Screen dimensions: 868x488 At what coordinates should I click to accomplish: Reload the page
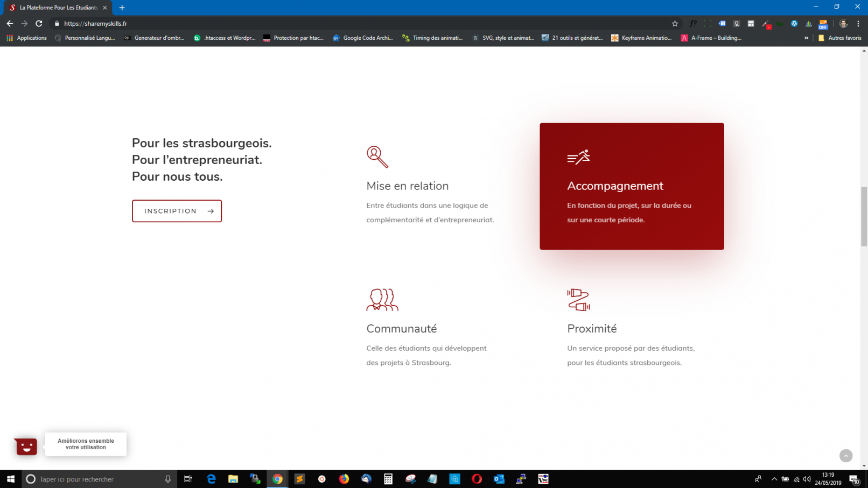[x=39, y=24]
